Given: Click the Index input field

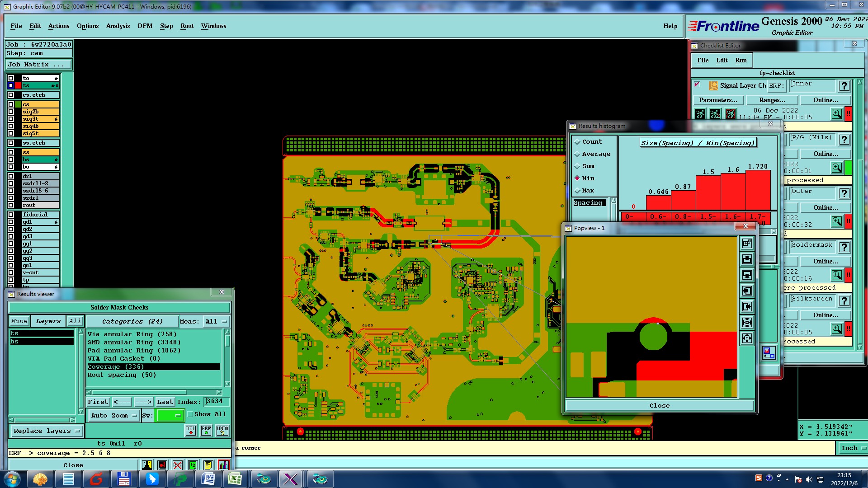Looking at the screenshot, I should click(x=217, y=401).
